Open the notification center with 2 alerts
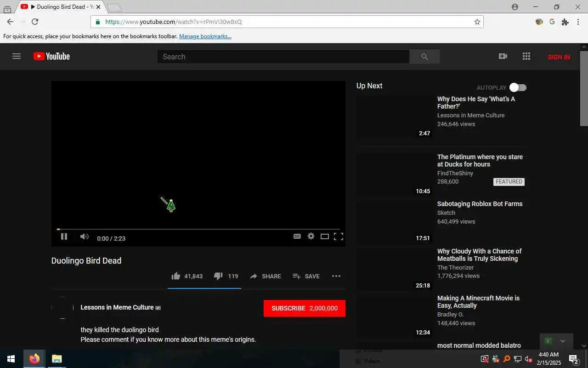Image resolution: width=588 pixels, height=368 pixels. pyautogui.click(x=574, y=359)
